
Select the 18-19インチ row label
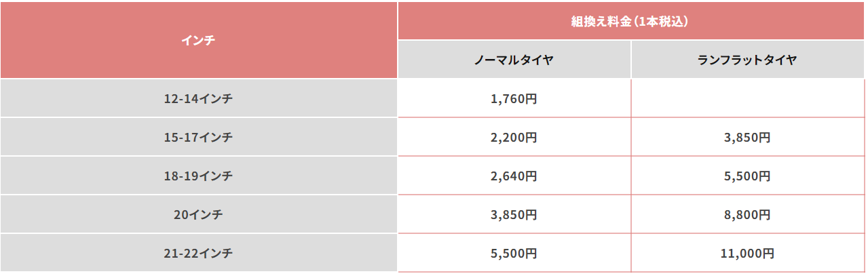click(x=198, y=176)
